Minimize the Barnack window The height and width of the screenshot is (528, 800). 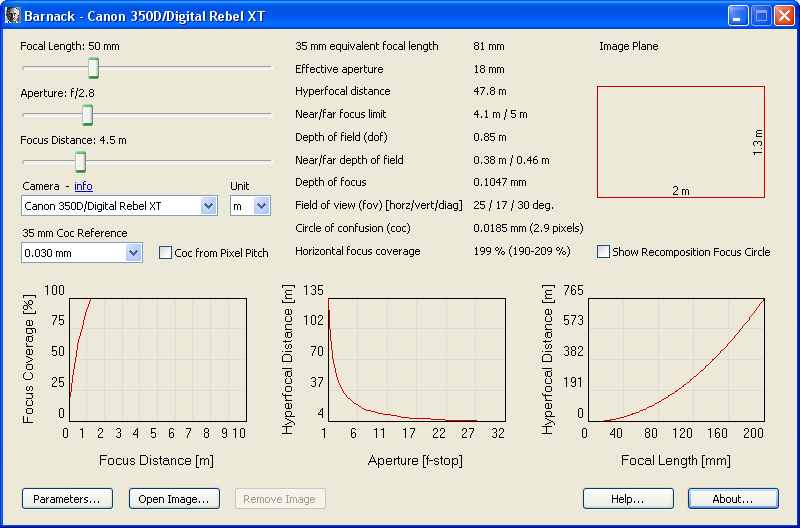[x=737, y=16]
